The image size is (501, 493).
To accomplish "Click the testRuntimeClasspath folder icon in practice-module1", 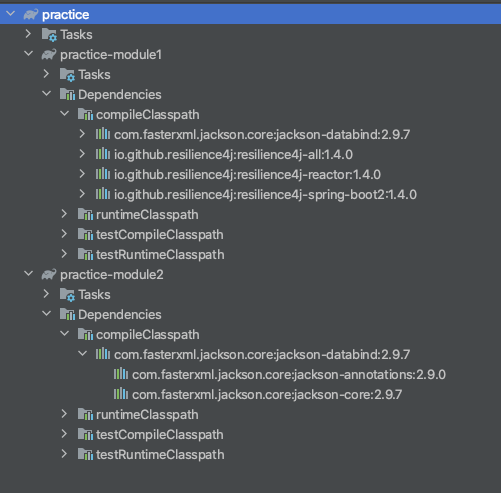I will pos(85,254).
